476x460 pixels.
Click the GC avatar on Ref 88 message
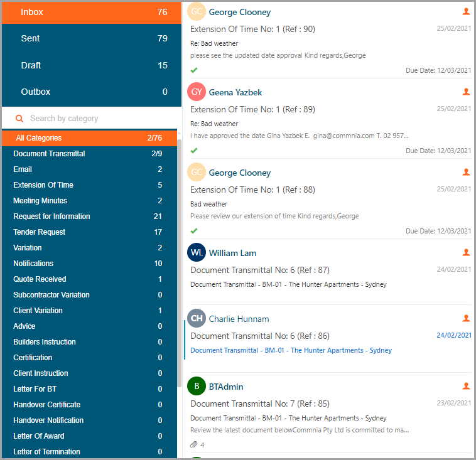click(x=197, y=172)
